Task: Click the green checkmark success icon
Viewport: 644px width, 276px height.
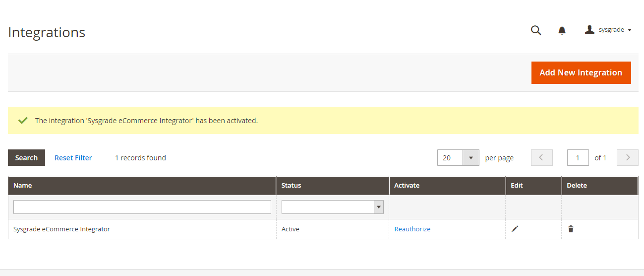Action: click(22, 120)
